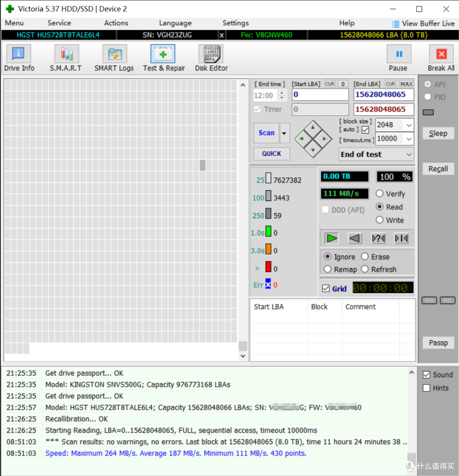The width and height of the screenshot is (459, 476).
Task: Click the right arrow of the navigation diamond
Action: pos(324,139)
